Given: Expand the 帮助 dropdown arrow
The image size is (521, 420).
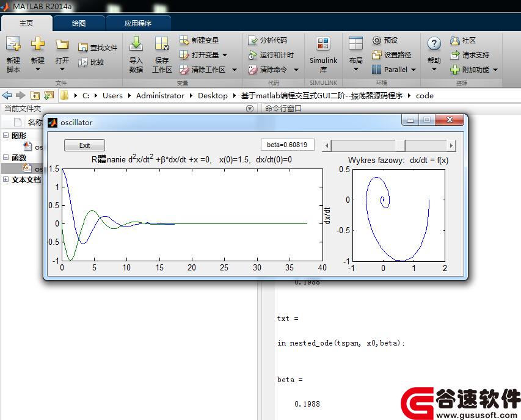Looking at the screenshot, I should pos(434,70).
